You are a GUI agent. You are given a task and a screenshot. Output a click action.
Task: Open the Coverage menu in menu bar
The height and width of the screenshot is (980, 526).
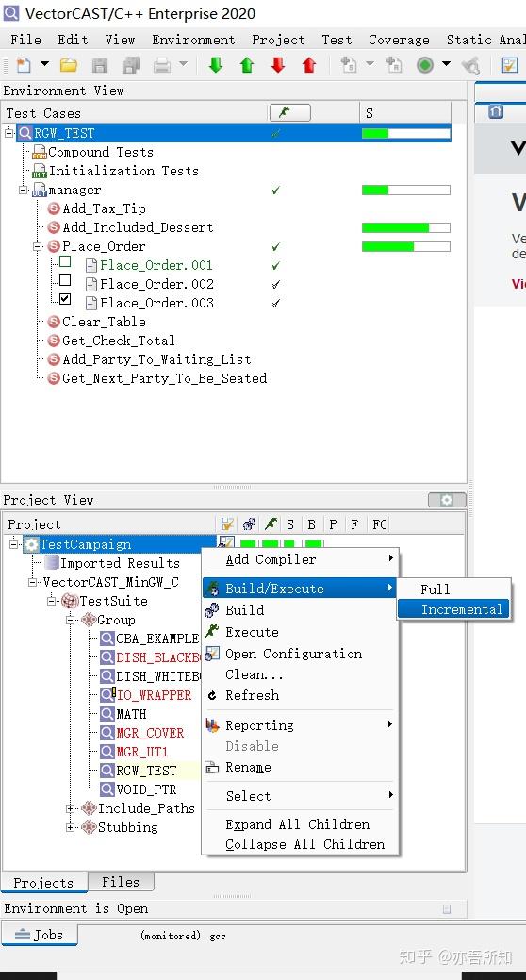[399, 40]
